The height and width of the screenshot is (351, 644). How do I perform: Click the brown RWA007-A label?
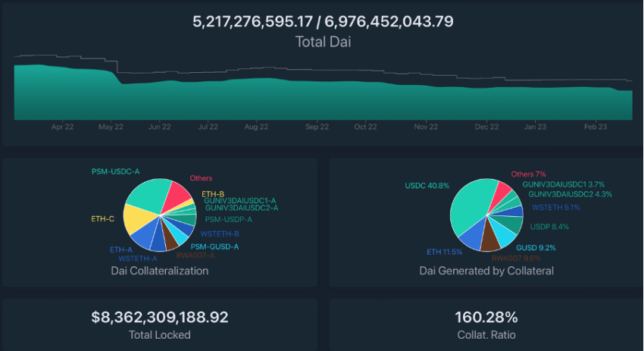(x=195, y=255)
